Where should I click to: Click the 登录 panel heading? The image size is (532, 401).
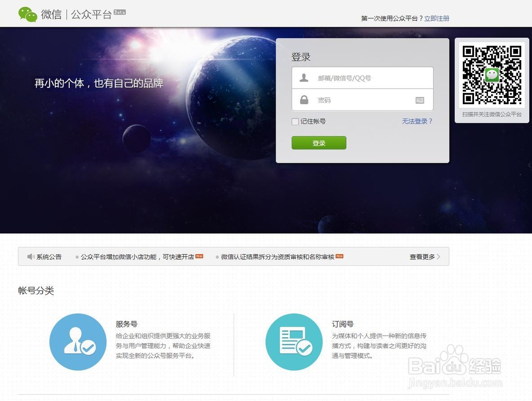[301, 57]
